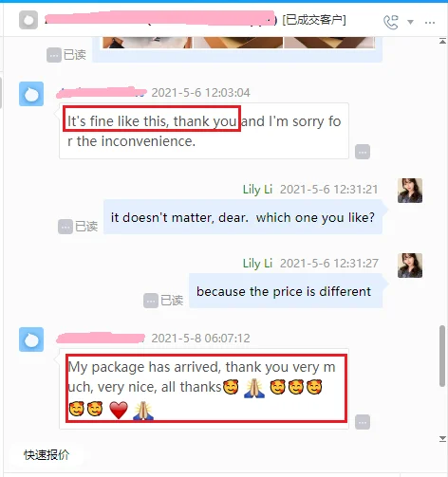Open the 快速报价 quick quote button
Viewport: 448px width, 477px height.
click(47, 455)
